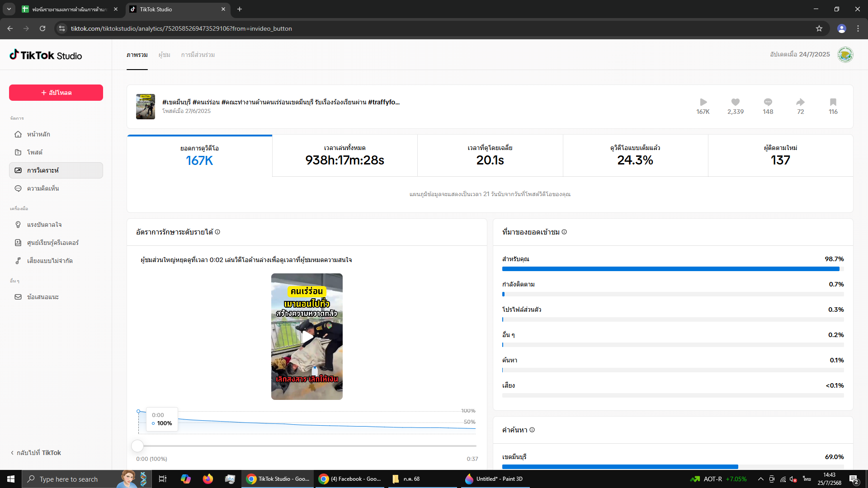
Task: Select the Overview tab
Action: 137,55
